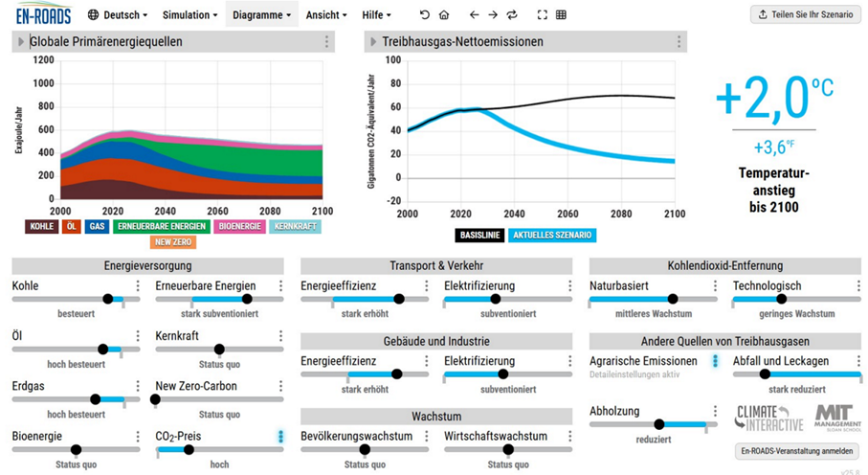Click the home reset icon

click(x=444, y=15)
